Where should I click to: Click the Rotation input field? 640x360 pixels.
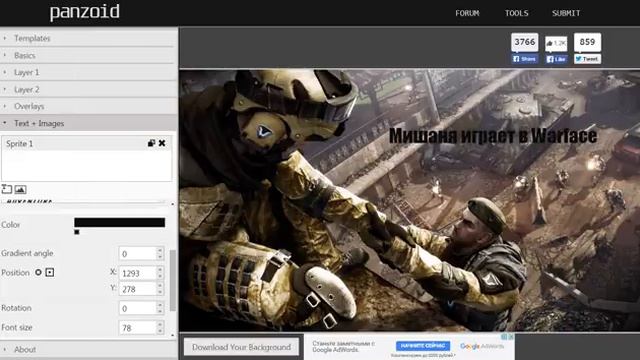click(138, 308)
